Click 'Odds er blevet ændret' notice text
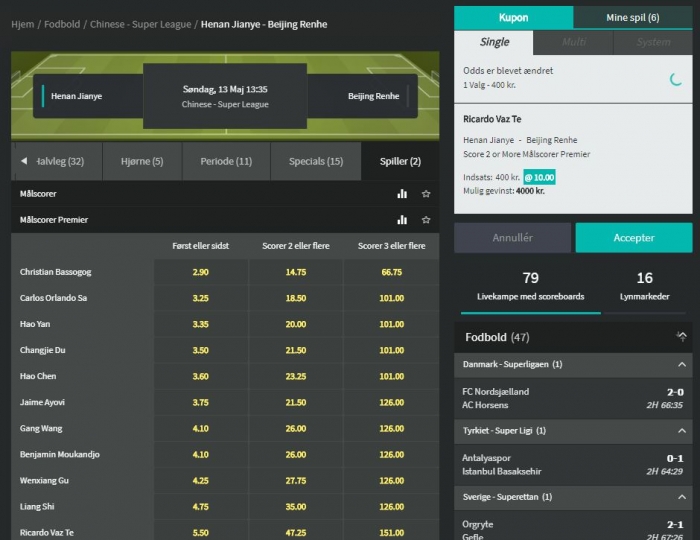This screenshot has height=540, width=700. click(508, 71)
